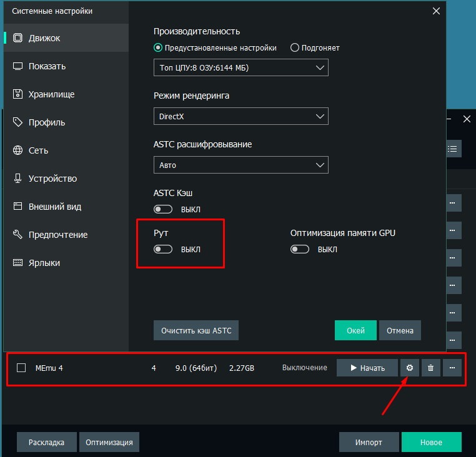
Task: Click list view icon in manager window
Action: coord(454,149)
